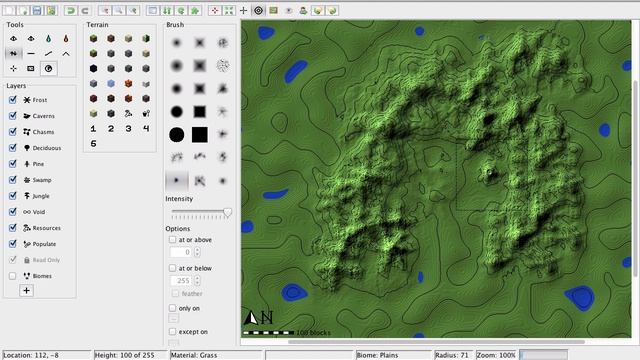Click the plus crosshair toolbar icon
640x360 pixels.
pos(243,11)
